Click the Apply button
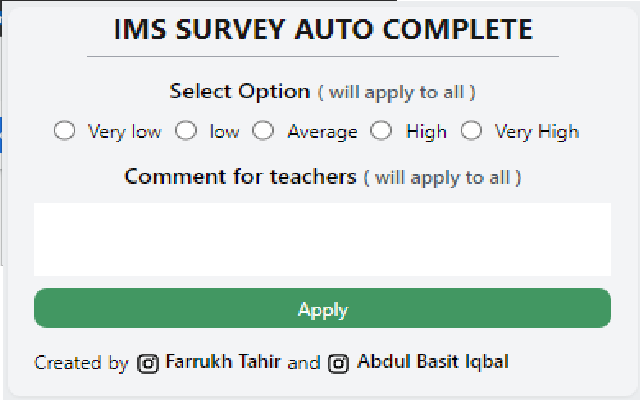640x400 pixels. [x=322, y=309]
